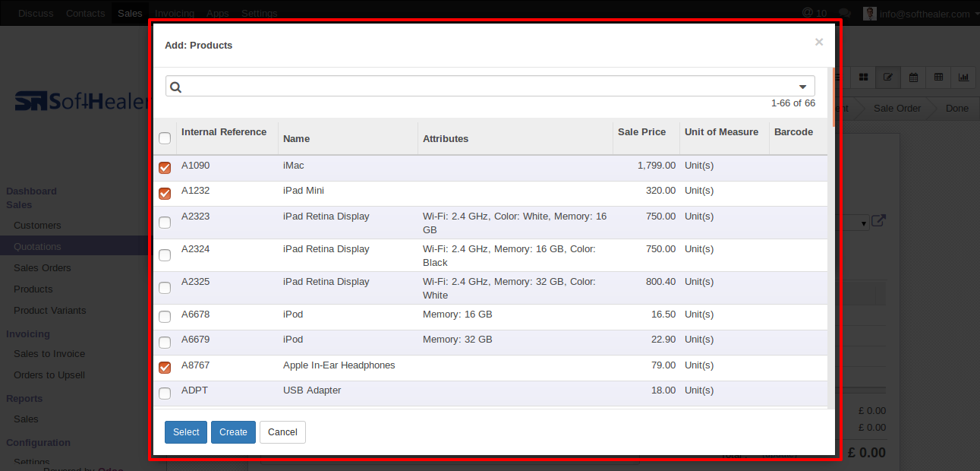Check the A6679 iPod 32 GB checkbox
This screenshot has height=471, width=980.
(x=165, y=343)
